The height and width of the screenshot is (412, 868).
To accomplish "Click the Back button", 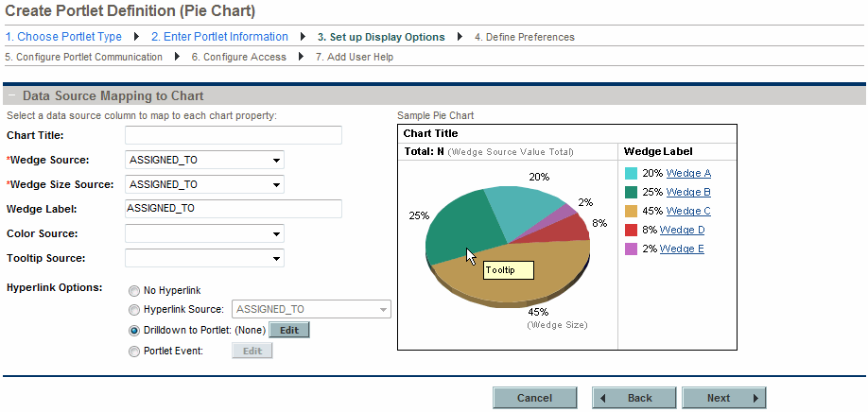I will pyautogui.click(x=634, y=398).
